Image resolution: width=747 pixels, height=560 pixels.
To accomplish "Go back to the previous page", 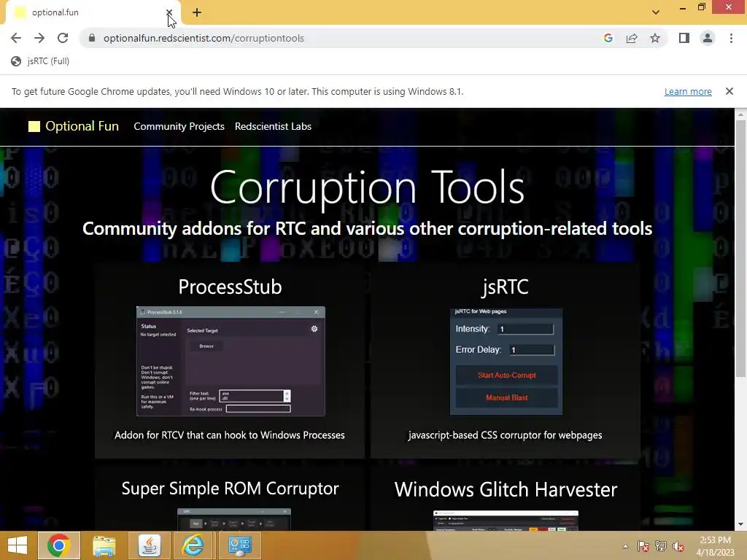I will [x=16, y=38].
